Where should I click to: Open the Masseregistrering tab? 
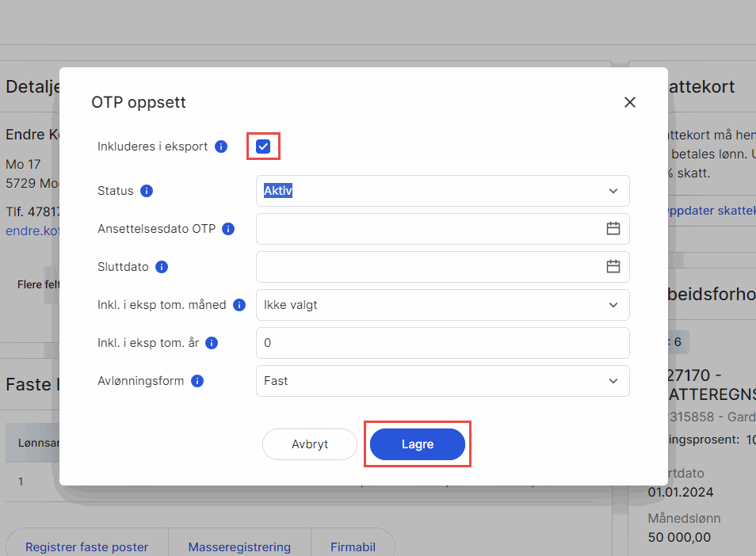239,547
